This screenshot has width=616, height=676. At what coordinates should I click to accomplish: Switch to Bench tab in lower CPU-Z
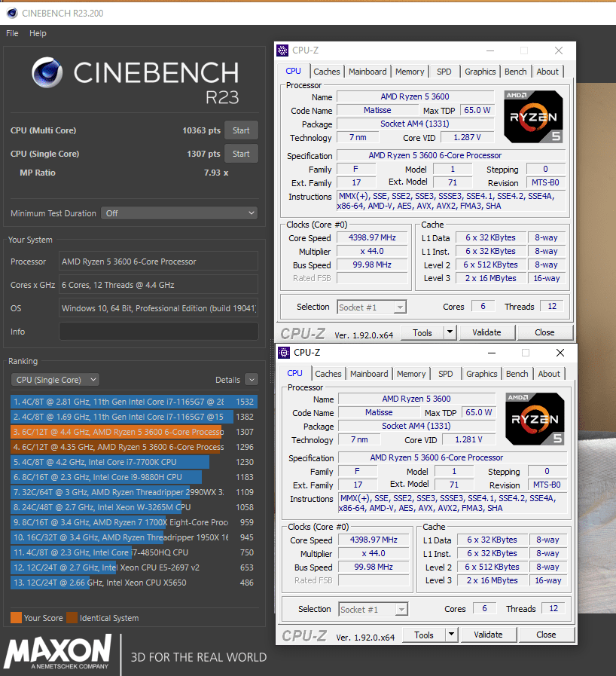[517, 374]
